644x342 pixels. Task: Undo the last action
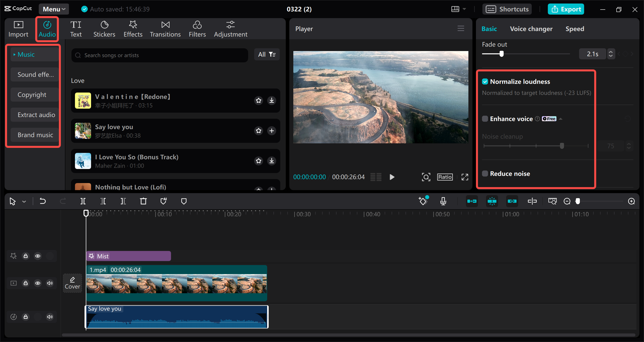43,201
